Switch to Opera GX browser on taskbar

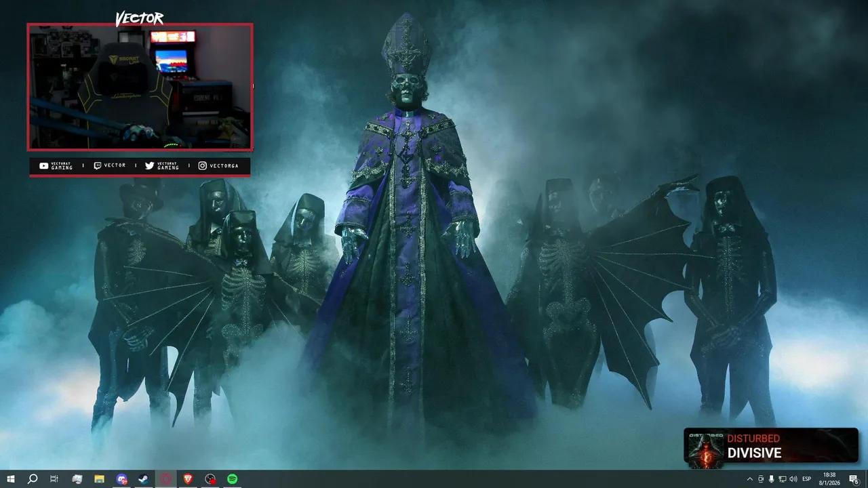[165, 479]
